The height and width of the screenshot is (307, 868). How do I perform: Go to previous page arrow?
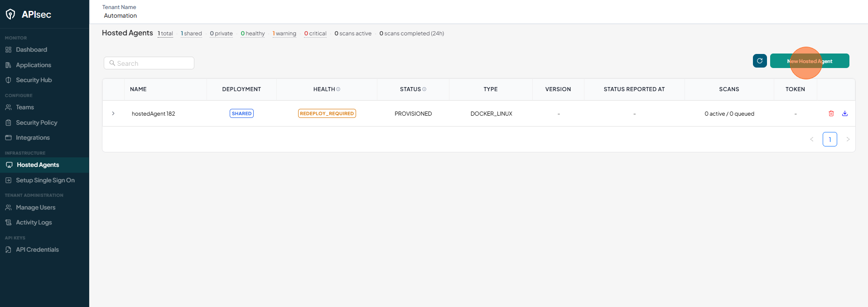812,139
